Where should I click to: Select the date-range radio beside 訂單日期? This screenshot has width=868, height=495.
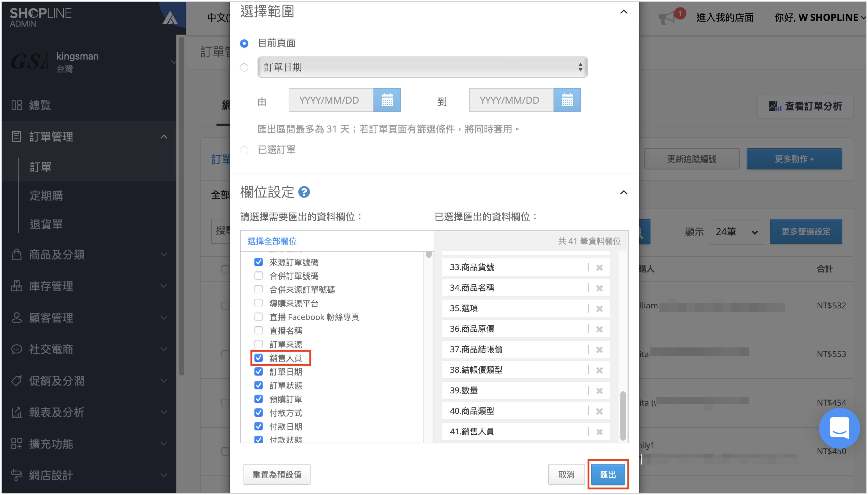click(x=244, y=67)
